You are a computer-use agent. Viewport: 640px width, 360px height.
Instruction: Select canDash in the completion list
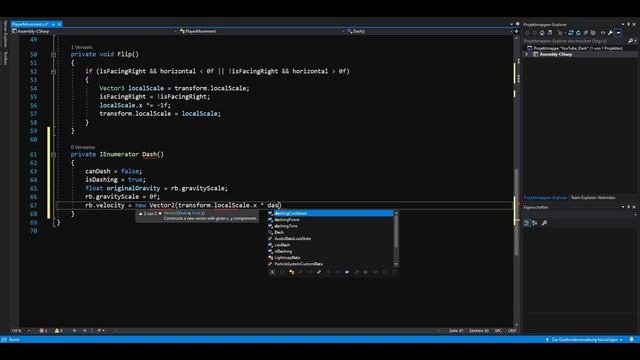pos(331,245)
